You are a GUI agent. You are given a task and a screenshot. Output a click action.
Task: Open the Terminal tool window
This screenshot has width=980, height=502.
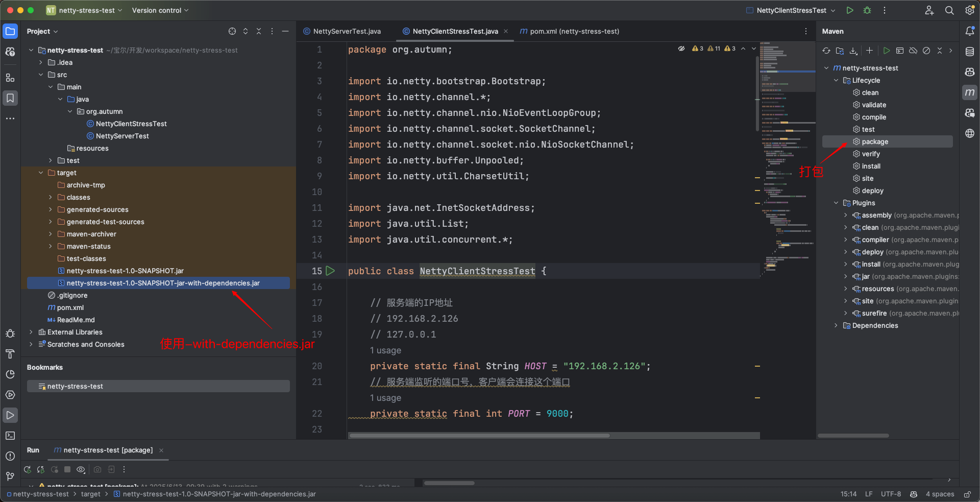pos(10,436)
